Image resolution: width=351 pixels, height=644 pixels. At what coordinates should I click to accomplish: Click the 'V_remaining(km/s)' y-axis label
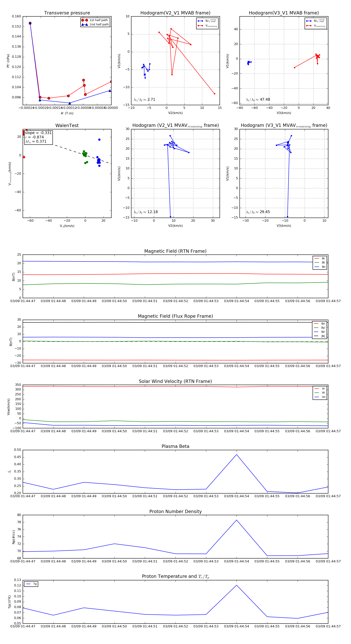tap(10, 173)
